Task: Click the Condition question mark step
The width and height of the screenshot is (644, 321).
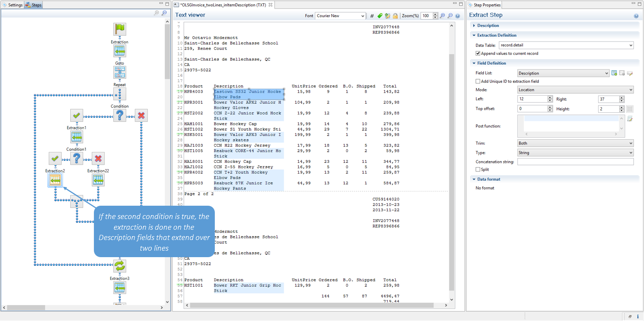Action: point(120,115)
